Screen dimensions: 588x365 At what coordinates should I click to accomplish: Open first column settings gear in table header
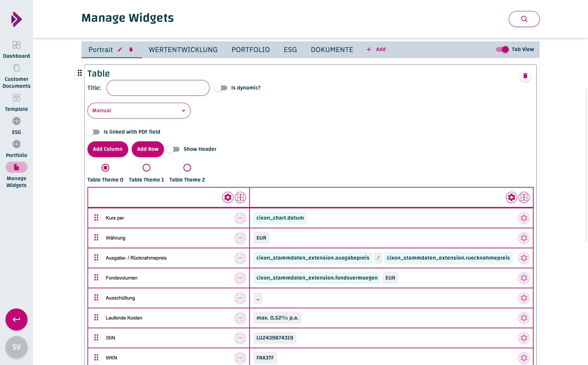coord(228,197)
